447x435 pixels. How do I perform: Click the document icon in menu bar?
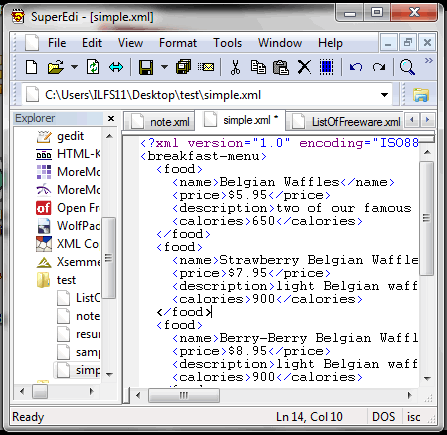[32, 43]
